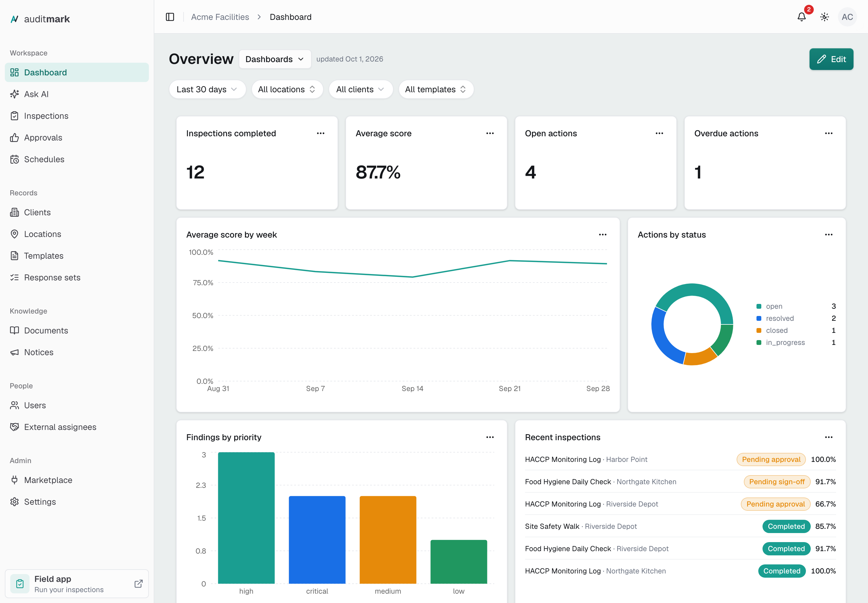
Task: Open the Clients records
Action: coord(77,212)
